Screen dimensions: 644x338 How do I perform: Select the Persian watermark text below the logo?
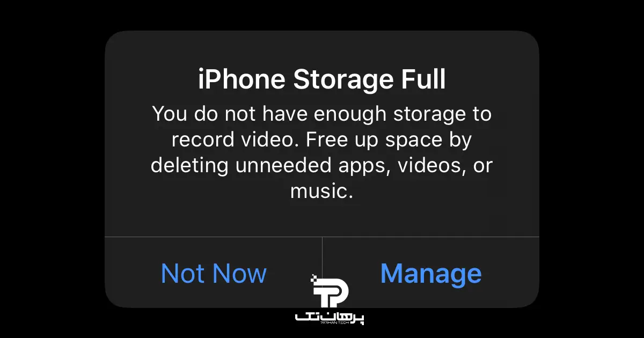(330, 317)
